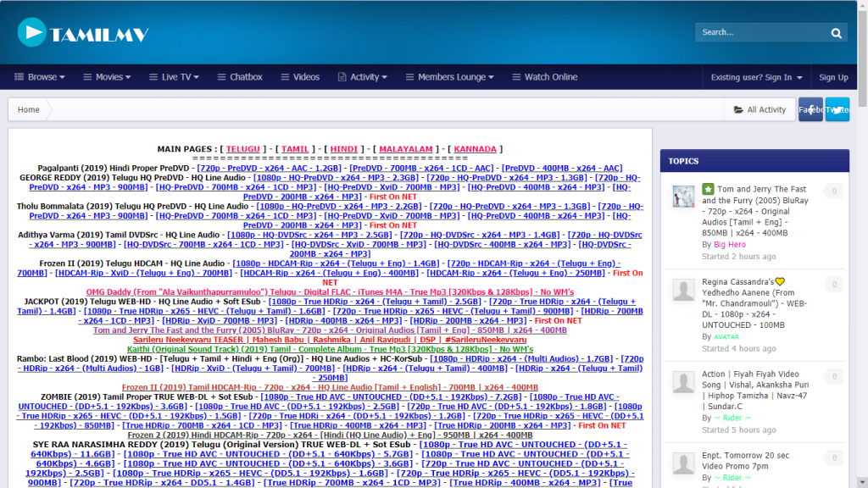Open the All Activity stream
Viewport: 868px width, 488px height.
point(760,109)
